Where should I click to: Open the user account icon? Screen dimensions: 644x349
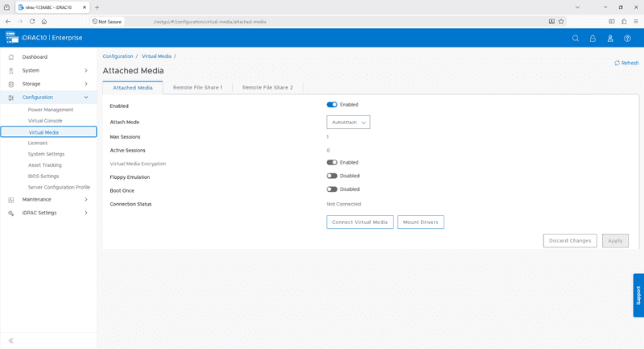(x=610, y=38)
